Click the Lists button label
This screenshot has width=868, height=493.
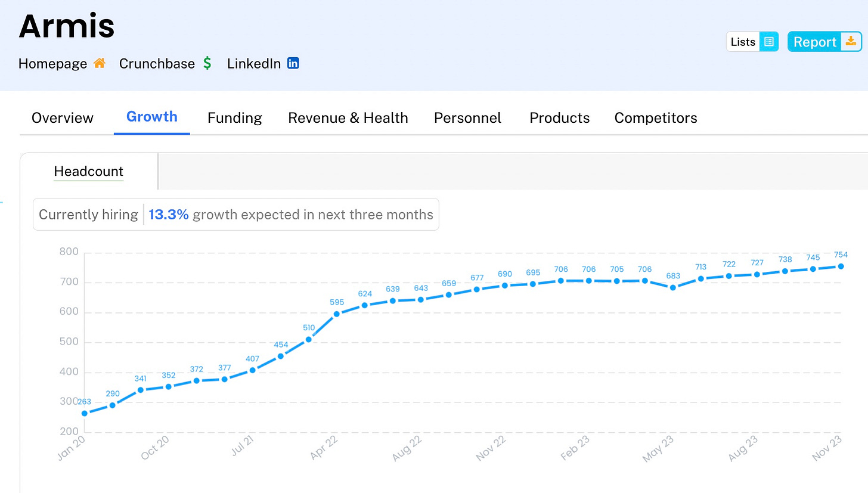coord(743,42)
